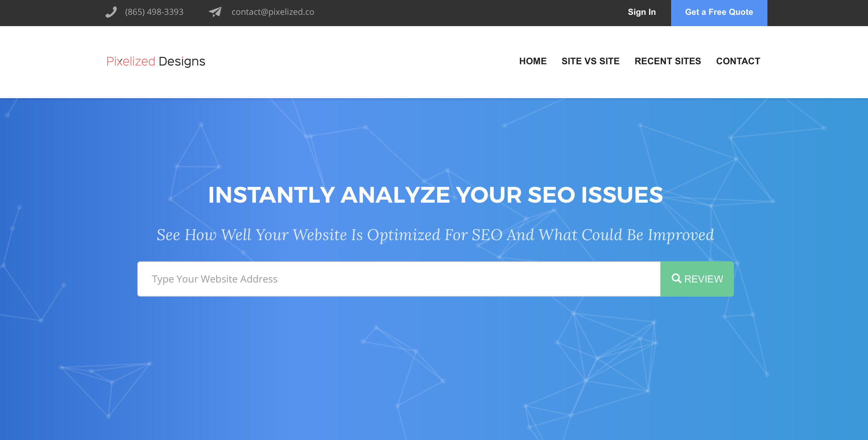The image size is (868, 440).
Task: Open the SITE VS SITE menu item
Action: coord(591,61)
